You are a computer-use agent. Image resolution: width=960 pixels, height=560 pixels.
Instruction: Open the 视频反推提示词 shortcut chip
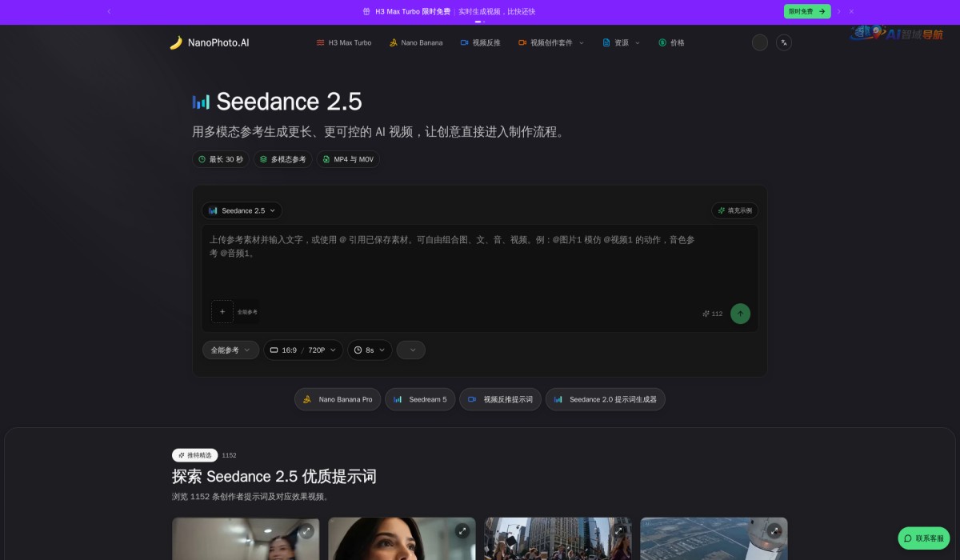pos(500,399)
